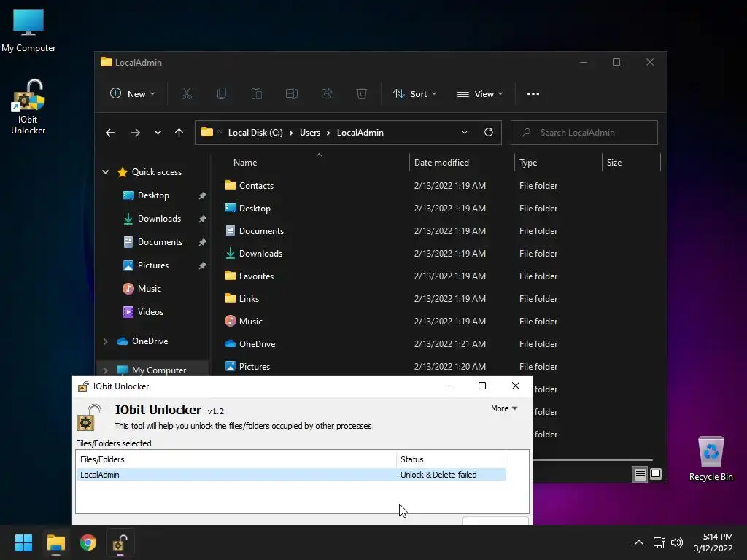Select LocalAdmin row in IObit Unlocker list
747x560 pixels.
(291, 475)
